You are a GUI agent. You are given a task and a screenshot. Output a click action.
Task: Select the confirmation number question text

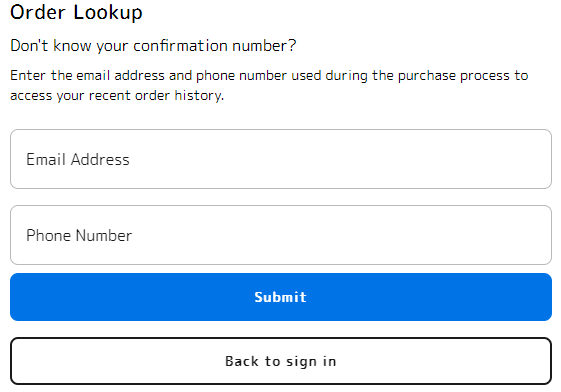[153, 46]
